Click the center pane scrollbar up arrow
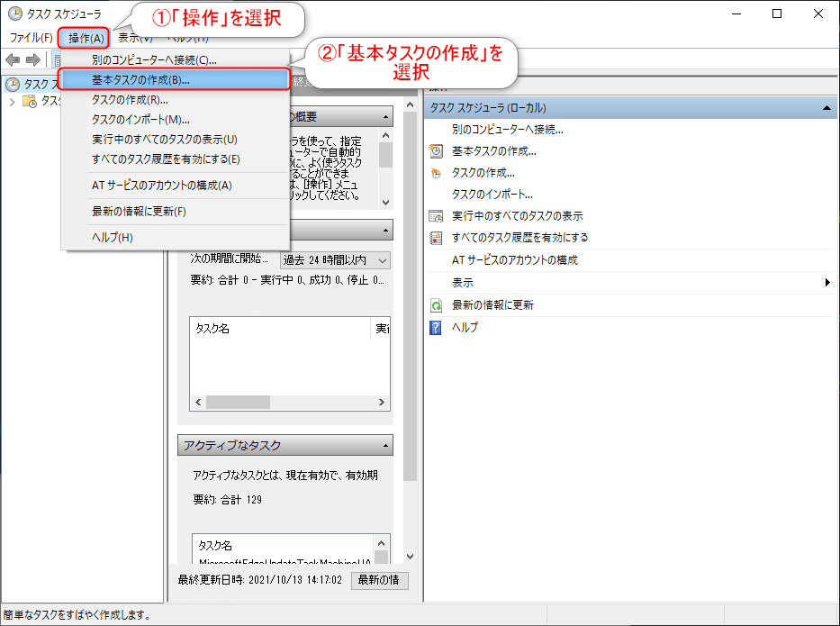The image size is (840, 626). 410,105
